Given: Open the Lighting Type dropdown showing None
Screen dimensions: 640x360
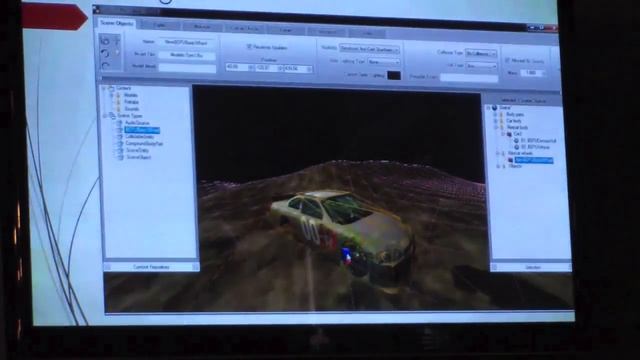Looking at the screenshot, I should 384,62.
